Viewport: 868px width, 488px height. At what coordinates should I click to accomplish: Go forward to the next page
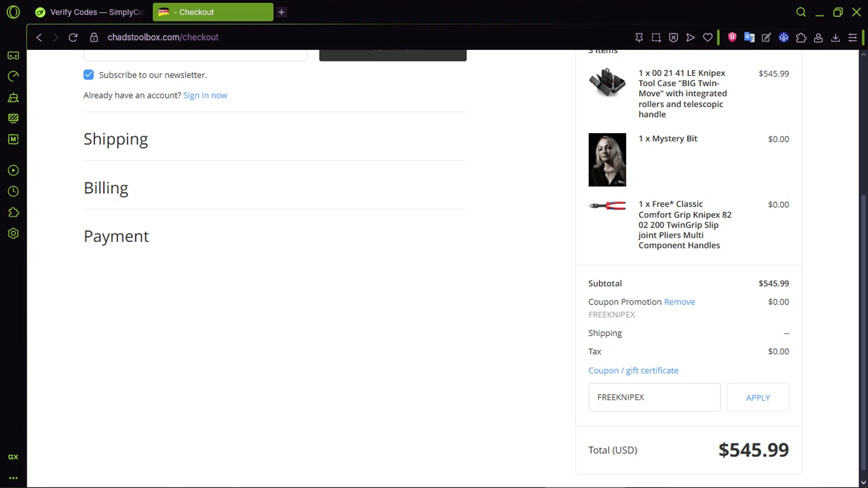pos(56,37)
